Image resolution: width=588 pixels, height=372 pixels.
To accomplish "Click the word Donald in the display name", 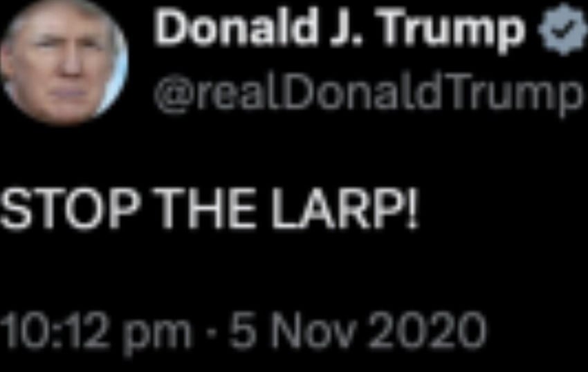I will 235,28.
